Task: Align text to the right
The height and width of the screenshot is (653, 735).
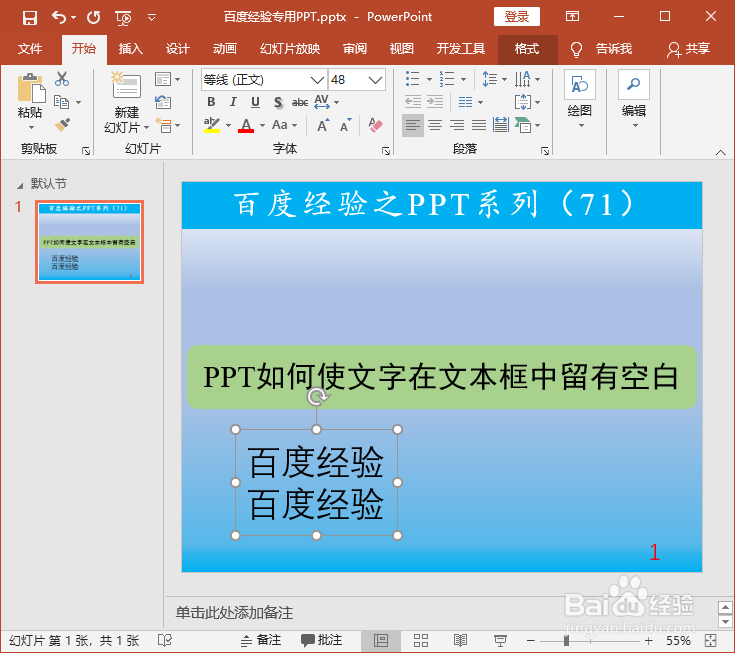Action: point(457,125)
